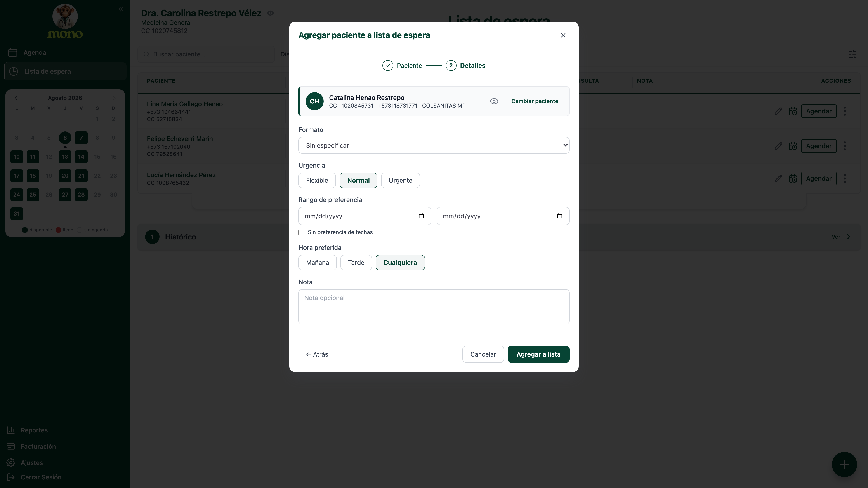The width and height of the screenshot is (868, 488).
Task: Click floating add plus button
Action: click(844, 465)
